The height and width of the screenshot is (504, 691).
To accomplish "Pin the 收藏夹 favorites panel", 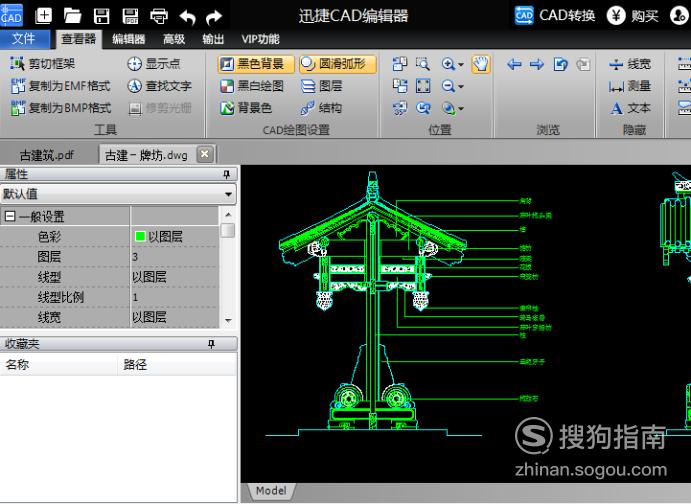I will (x=212, y=344).
